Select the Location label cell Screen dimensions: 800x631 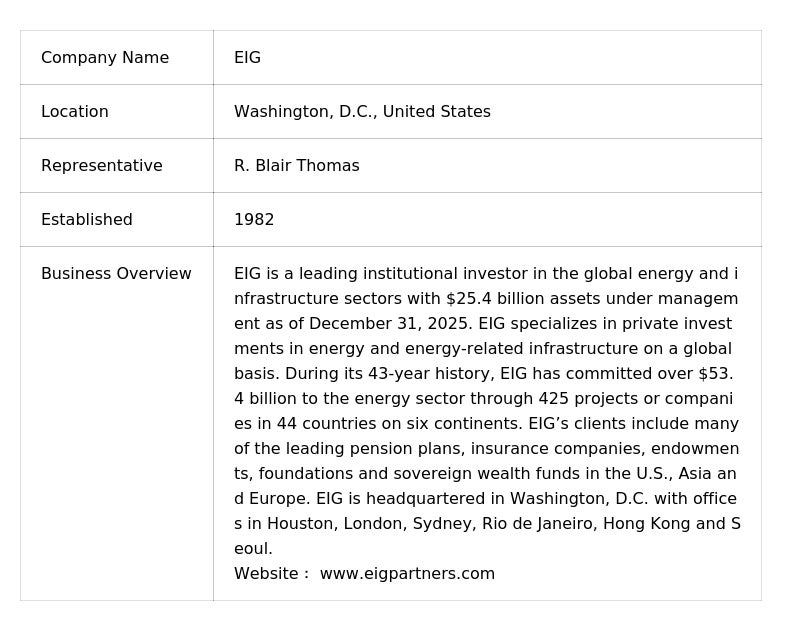[x=75, y=112]
